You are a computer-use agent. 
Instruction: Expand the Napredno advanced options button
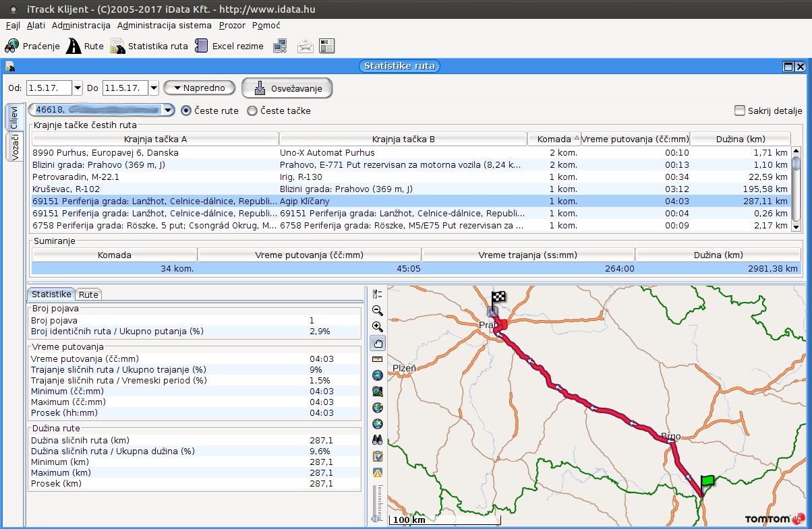tap(199, 88)
